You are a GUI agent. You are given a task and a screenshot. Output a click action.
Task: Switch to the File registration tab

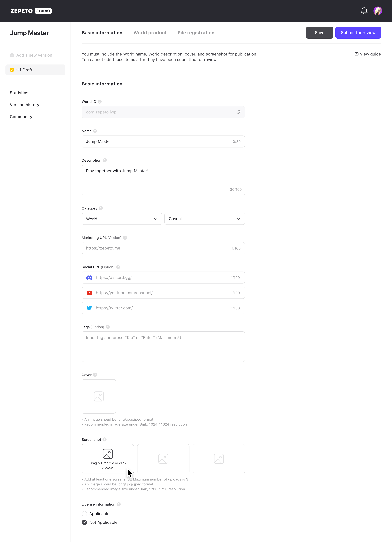(196, 33)
